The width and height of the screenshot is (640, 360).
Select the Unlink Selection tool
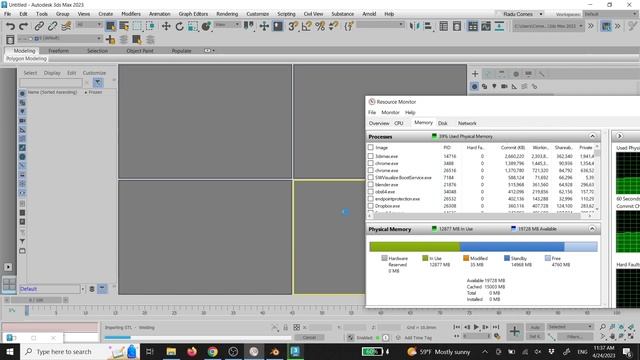(x=52, y=27)
